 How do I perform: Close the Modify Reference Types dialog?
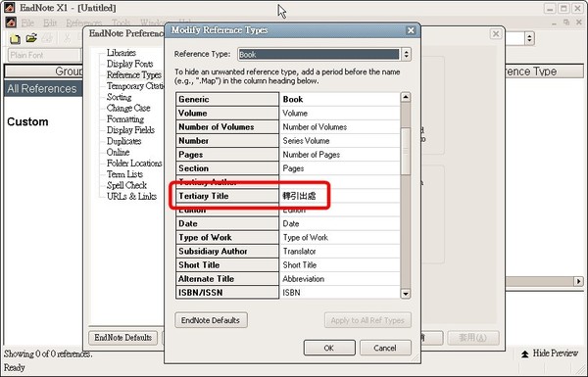point(411,30)
